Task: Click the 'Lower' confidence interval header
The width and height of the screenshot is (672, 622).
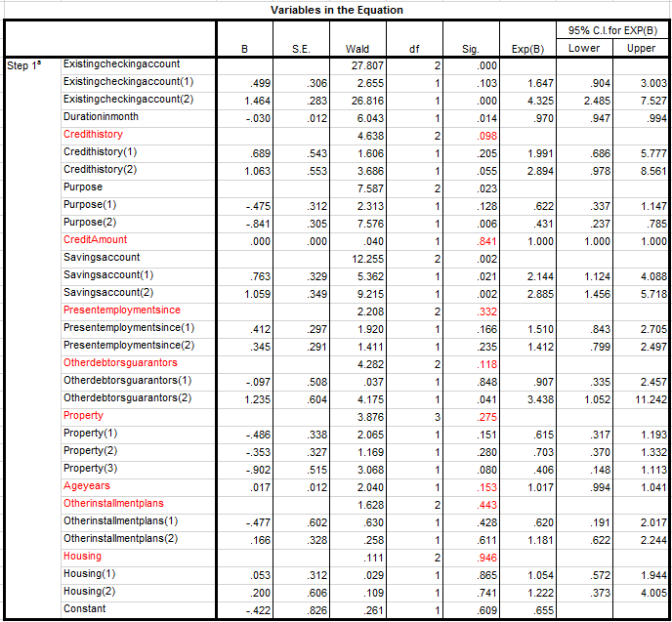Action: click(584, 48)
